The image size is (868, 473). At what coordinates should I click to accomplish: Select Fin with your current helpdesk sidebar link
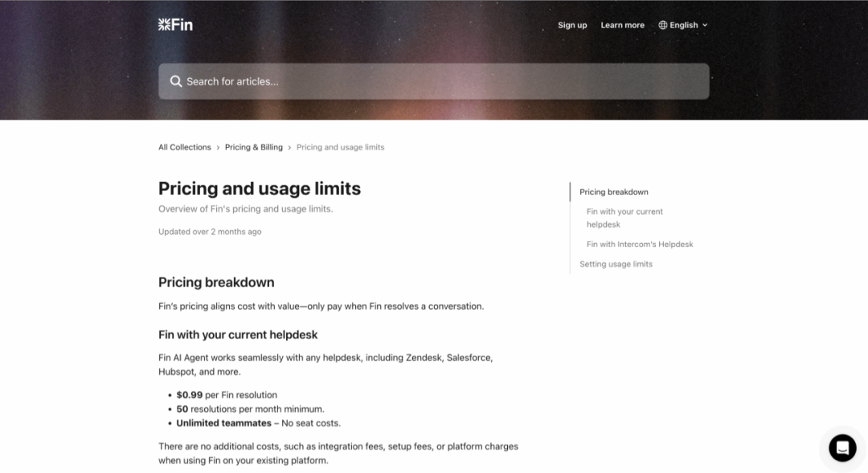[624, 218]
